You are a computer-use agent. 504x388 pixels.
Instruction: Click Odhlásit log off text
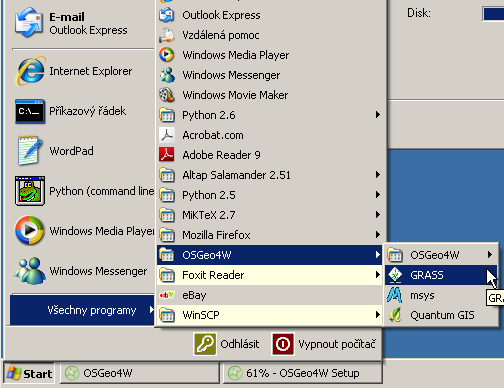(240, 344)
